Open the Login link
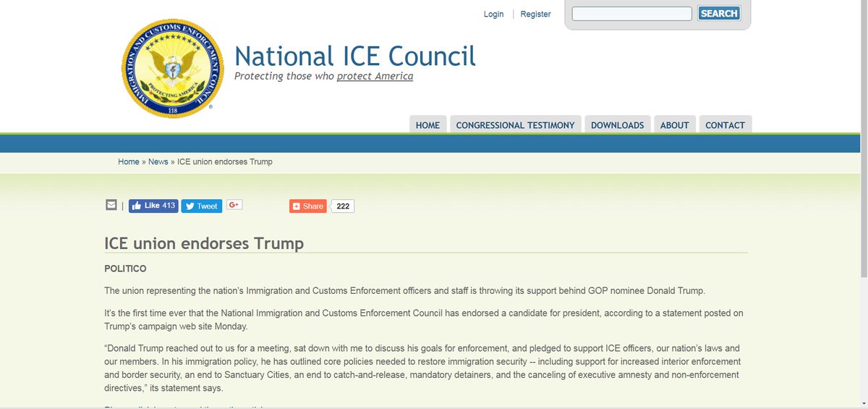Screen dimensions: 868x409 494,14
